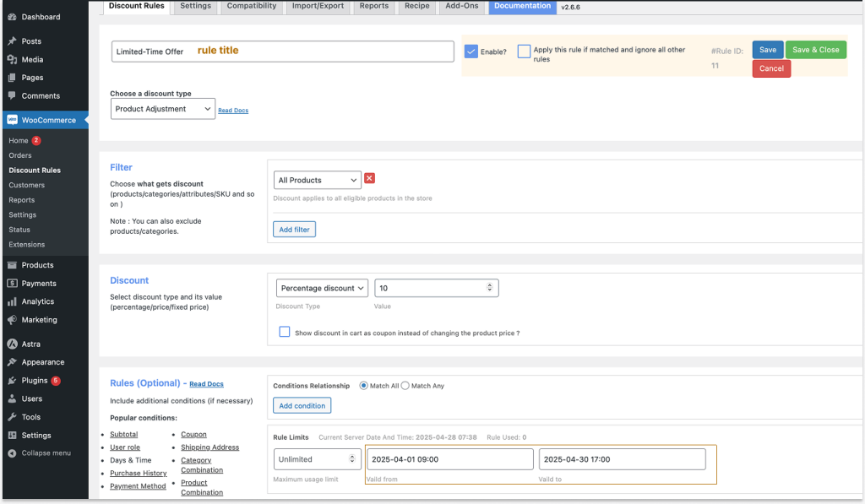Click the Add condition button
The width and height of the screenshot is (865, 504).
pyautogui.click(x=302, y=406)
